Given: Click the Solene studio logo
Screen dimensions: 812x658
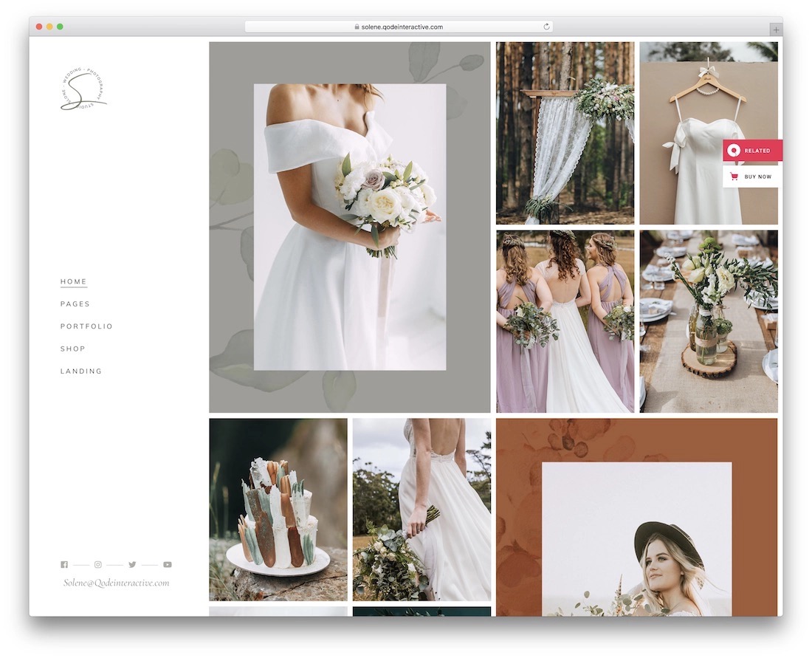Looking at the screenshot, I should 83,89.
